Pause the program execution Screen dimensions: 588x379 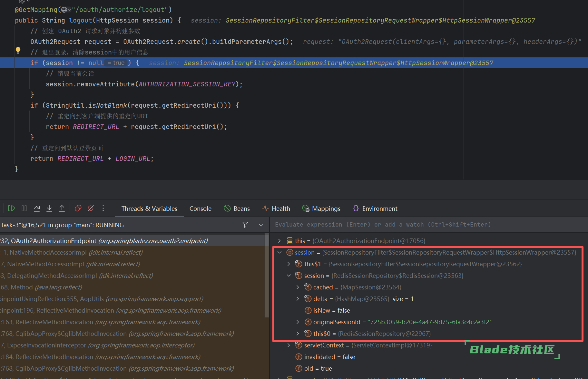(24, 209)
